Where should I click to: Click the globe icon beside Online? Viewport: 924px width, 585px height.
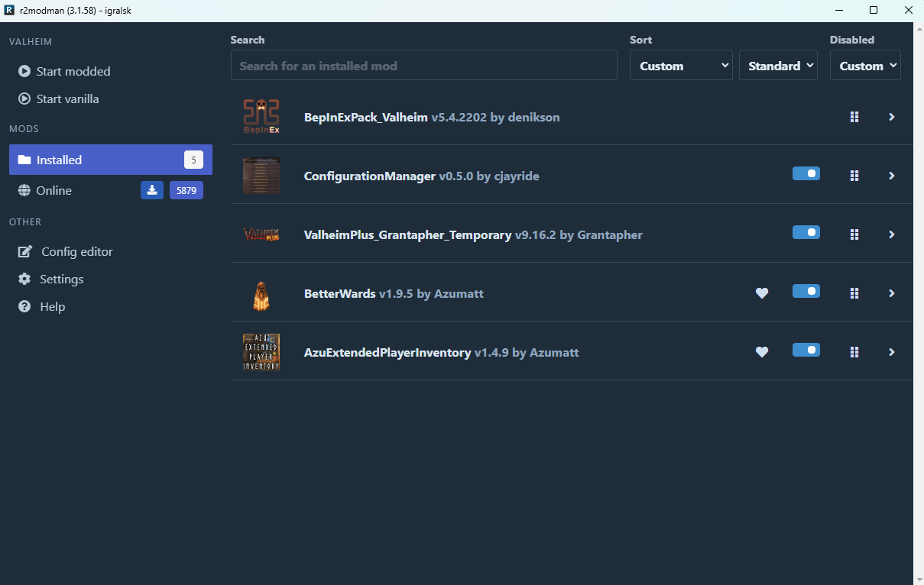24,190
